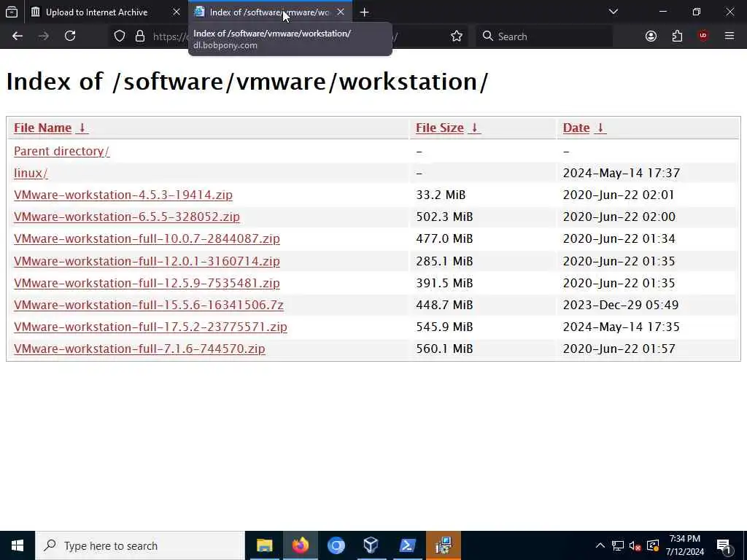The image size is (747, 560).
Task: Open the linux/ folder link
Action: click(31, 173)
